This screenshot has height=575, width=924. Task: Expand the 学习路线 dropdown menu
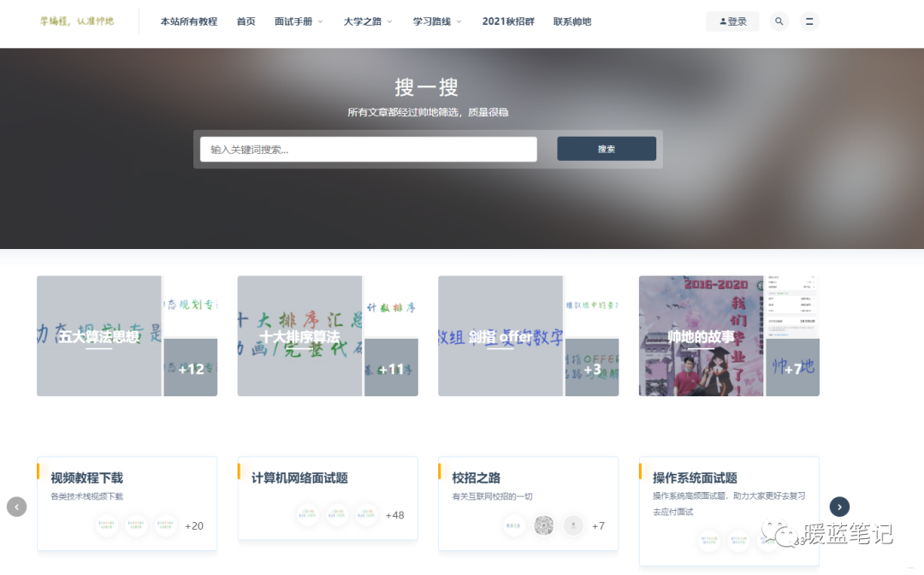coord(436,21)
